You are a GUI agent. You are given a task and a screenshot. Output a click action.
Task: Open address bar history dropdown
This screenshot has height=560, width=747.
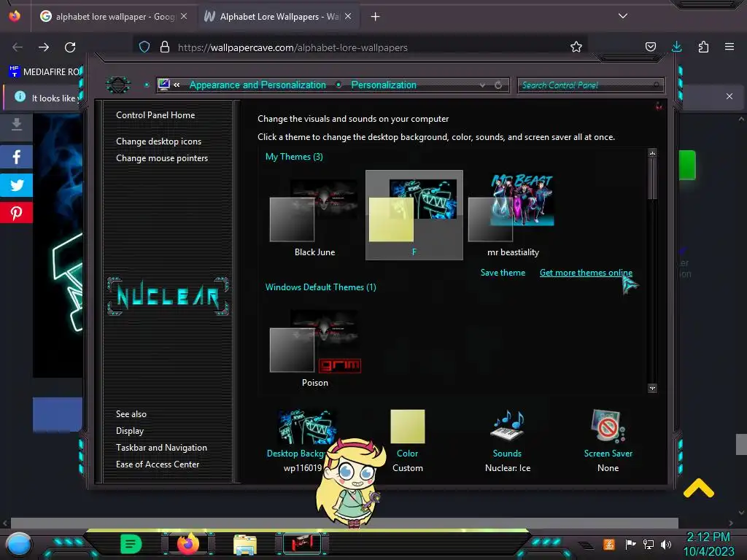click(483, 85)
